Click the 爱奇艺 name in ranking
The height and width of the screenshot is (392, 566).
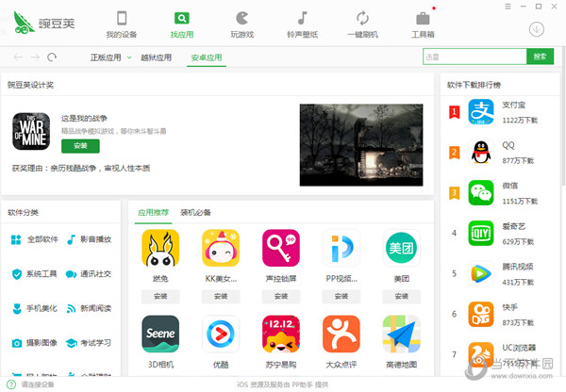point(514,226)
